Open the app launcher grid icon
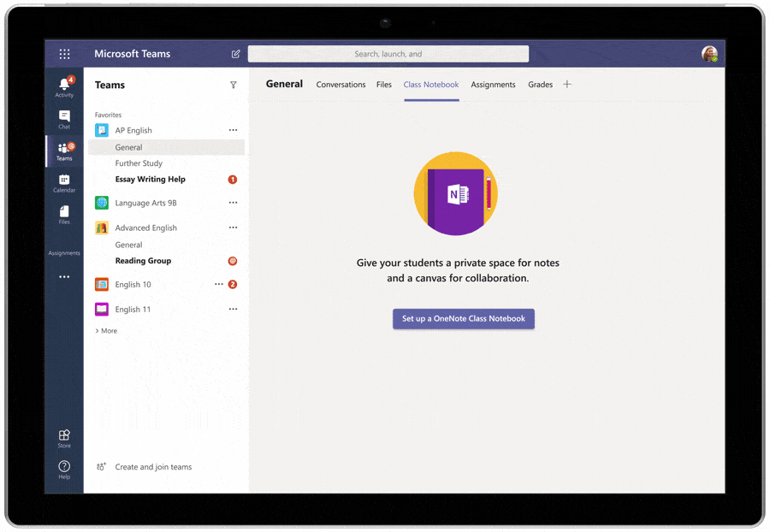770x532 pixels. pos(64,54)
